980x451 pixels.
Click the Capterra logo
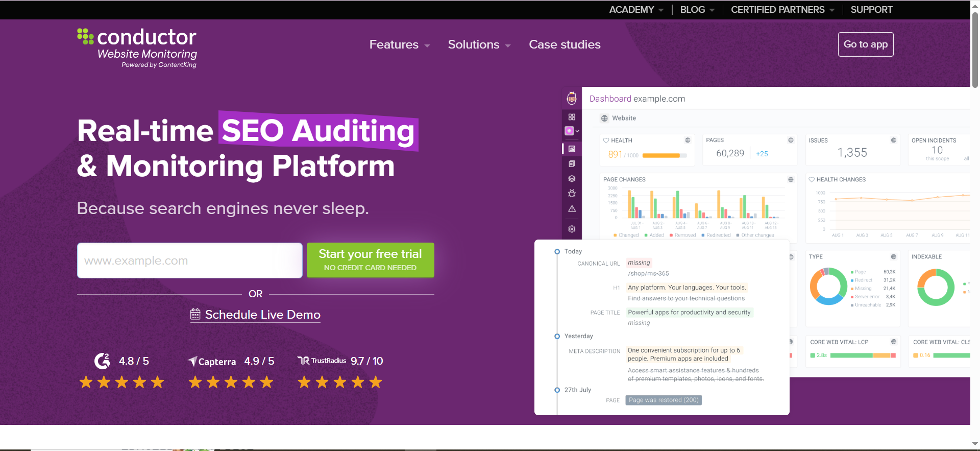pyautogui.click(x=212, y=361)
